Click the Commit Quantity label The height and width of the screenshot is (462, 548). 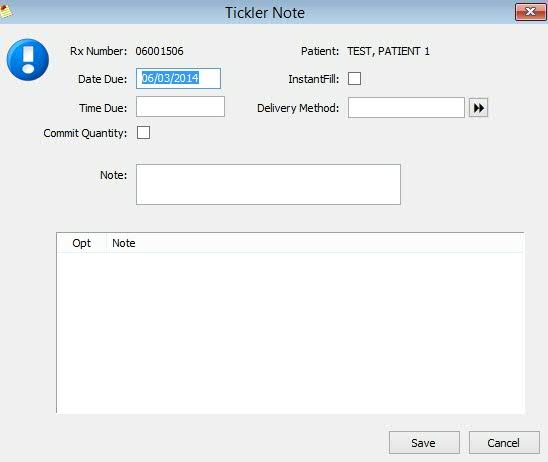pos(85,133)
